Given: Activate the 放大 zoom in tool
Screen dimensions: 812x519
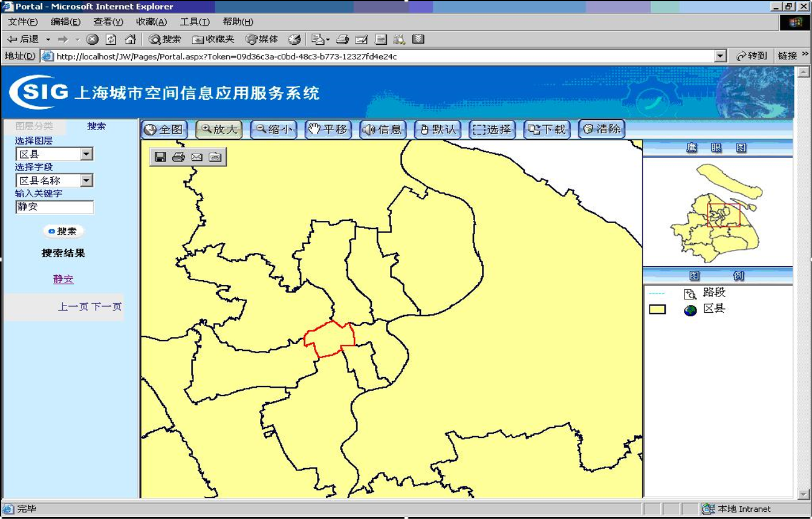Looking at the screenshot, I should click(x=219, y=129).
